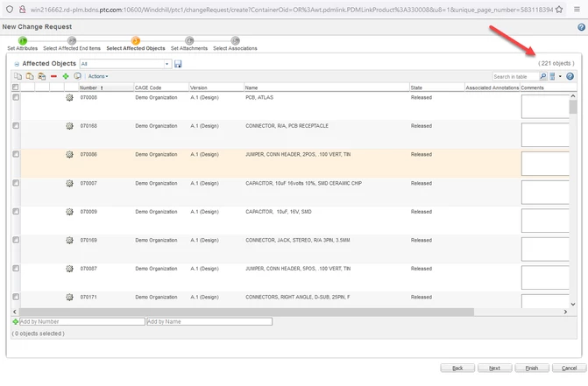Click the State column header
Screen dimensions: 588x386
coord(437,88)
